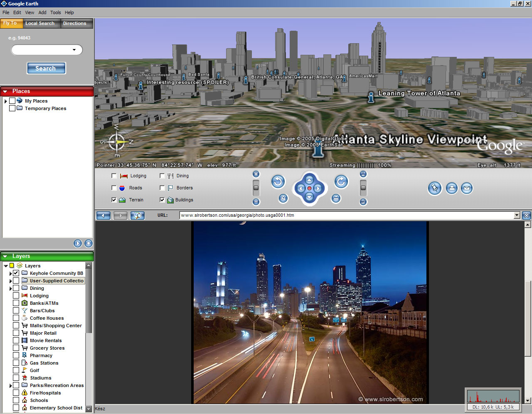
Task: Adjust the zoom slider handle
Action: click(256, 188)
